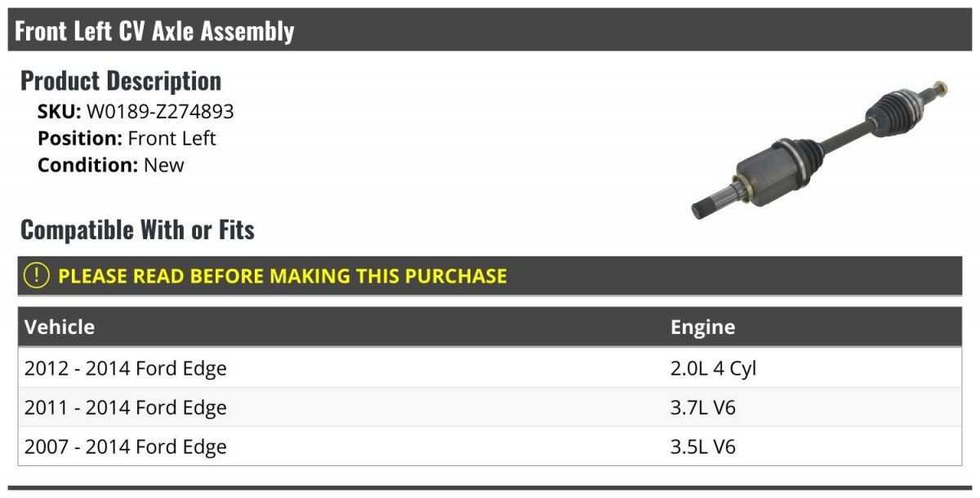Select the 2012 - 2014 Ford Edge row
Screen dimensions: 980x498
(x=490, y=368)
